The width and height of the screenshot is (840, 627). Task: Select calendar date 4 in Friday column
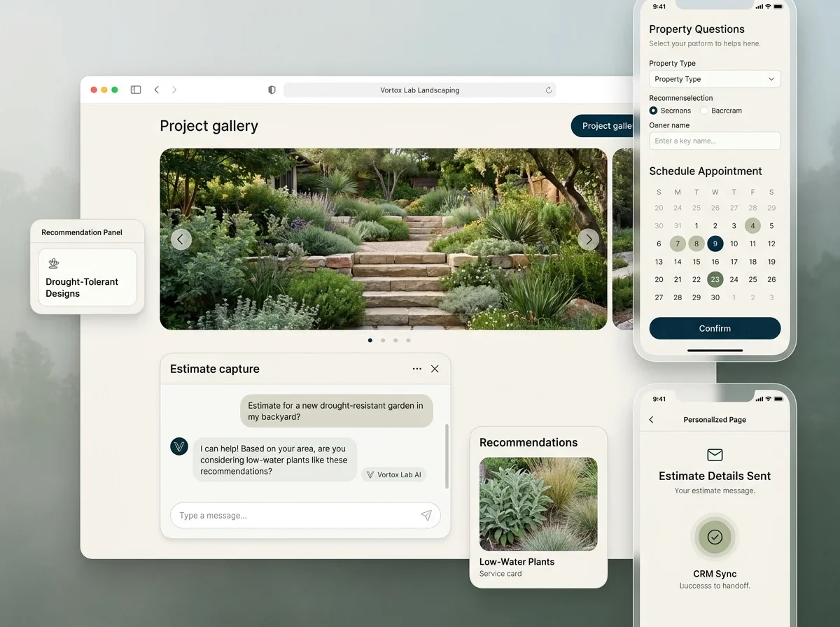(x=752, y=225)
